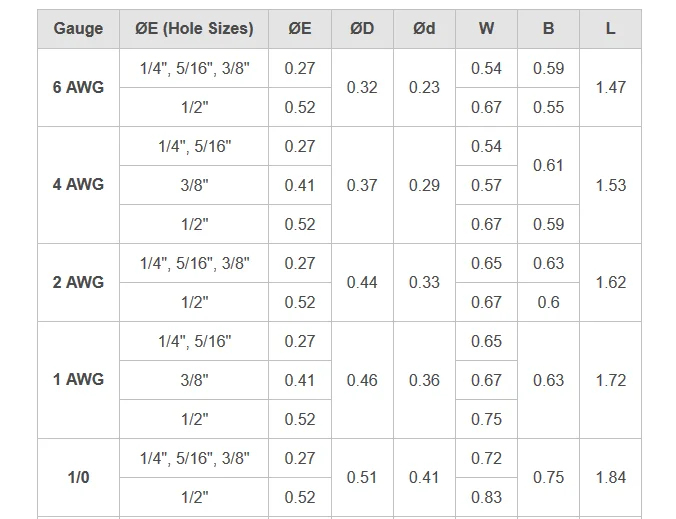Viewport: 676px width, 519px height.
Task: Select the 6 AWG gauge row label
Action: pos(78,88)
